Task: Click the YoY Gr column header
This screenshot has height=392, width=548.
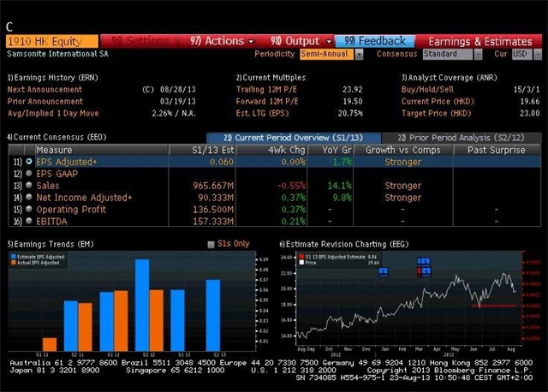Action: [331, 150]
